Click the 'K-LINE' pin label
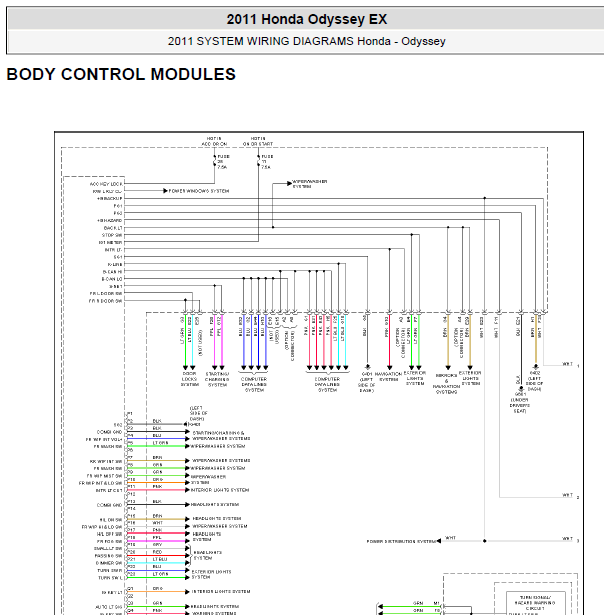This screenshot has height=615, width=604. click(x=115, y=265)
